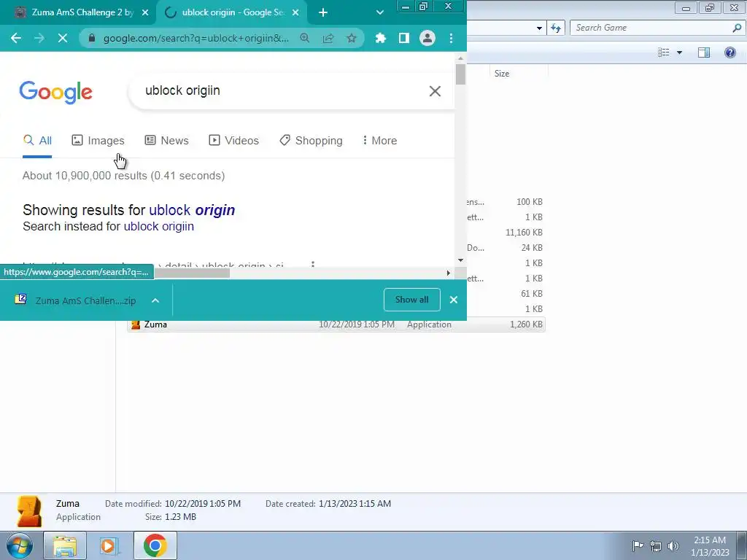747x560 pixels.
Task: Bookmark this page with star icon
Action: click(352, 38)
